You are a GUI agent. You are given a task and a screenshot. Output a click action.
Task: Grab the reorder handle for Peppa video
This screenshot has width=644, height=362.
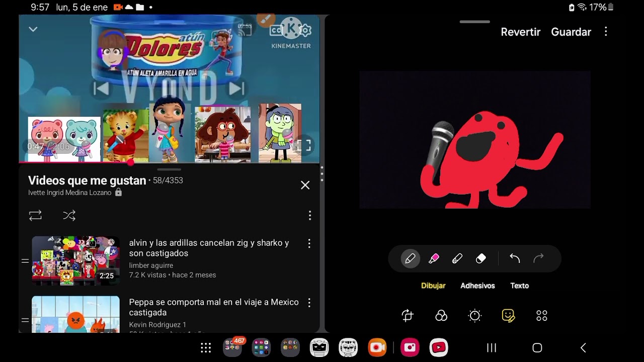pyautogui.click(x=25, y=320)
